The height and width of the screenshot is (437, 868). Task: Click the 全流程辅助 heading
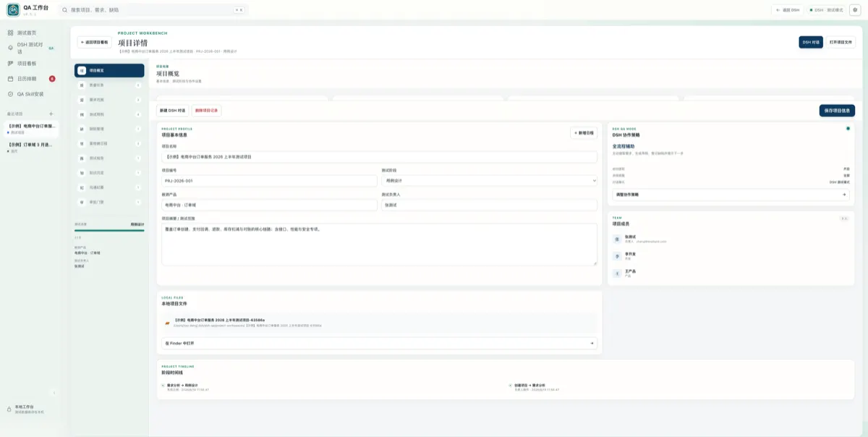tap(624, 146)
